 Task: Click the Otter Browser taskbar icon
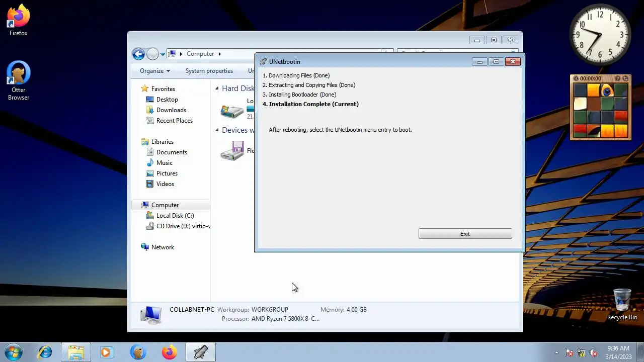[138, 352]
